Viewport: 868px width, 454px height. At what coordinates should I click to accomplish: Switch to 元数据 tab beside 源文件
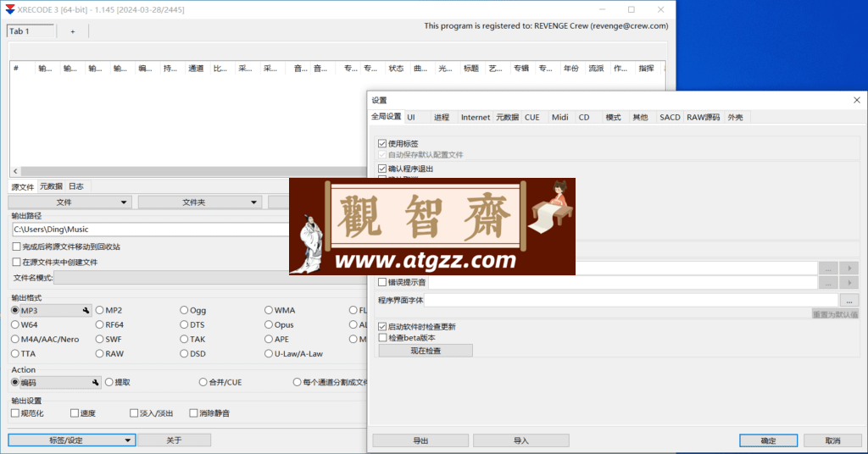[51, 186]
